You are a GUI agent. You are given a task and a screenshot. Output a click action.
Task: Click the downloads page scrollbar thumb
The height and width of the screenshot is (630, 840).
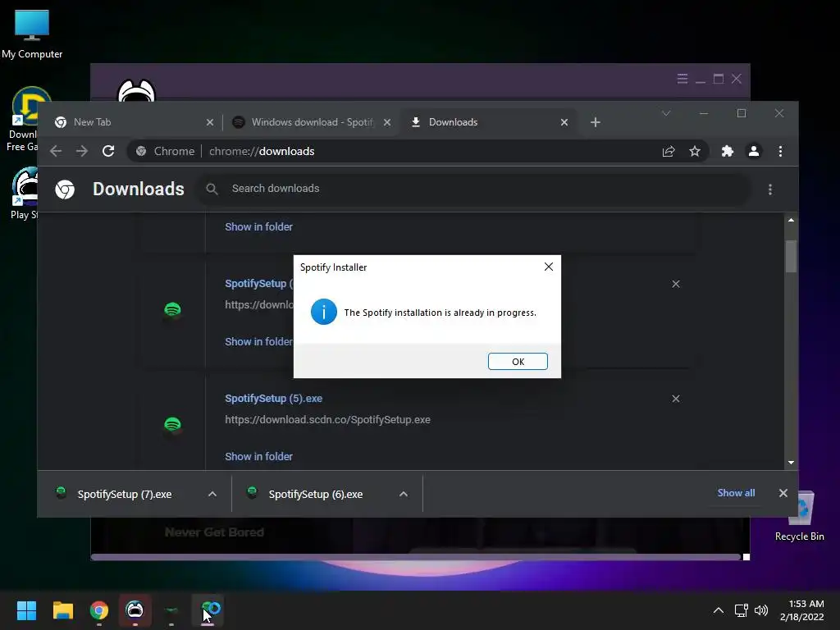click(x=791, y=256)
